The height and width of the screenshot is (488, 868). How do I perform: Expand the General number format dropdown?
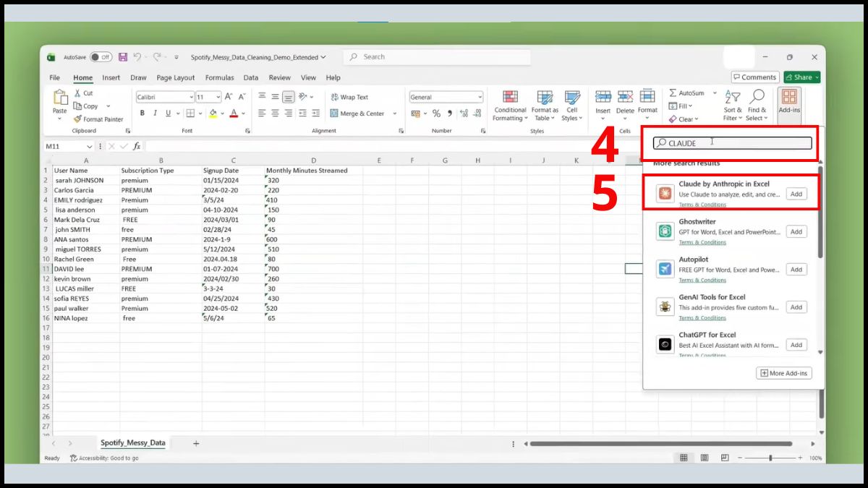pos(479,97)
